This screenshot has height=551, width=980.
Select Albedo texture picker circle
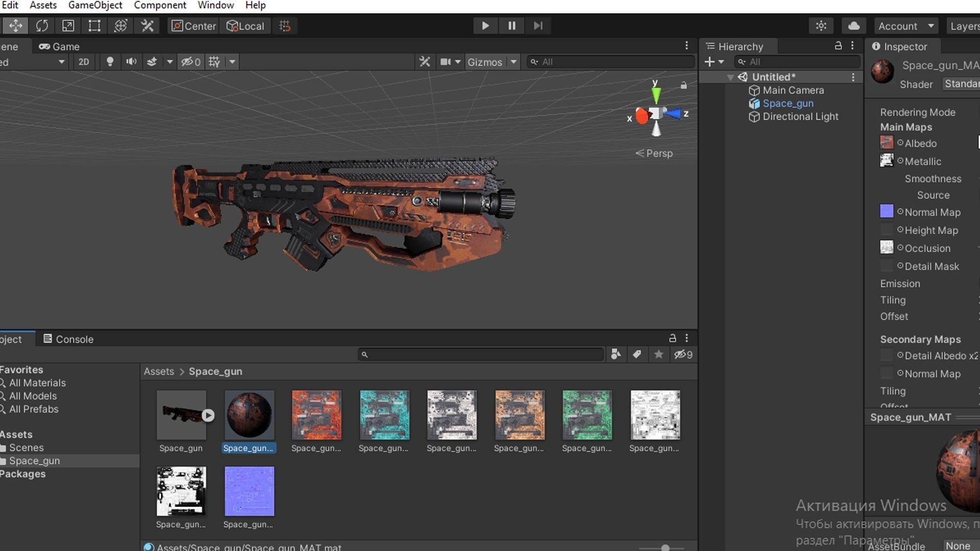900,143
